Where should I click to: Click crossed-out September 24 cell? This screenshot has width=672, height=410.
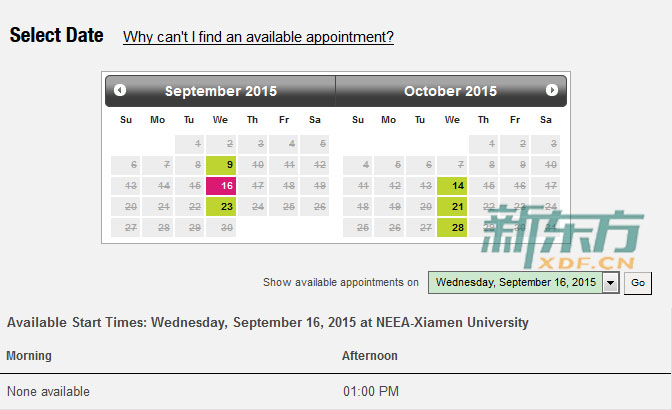tap(252, 206)
